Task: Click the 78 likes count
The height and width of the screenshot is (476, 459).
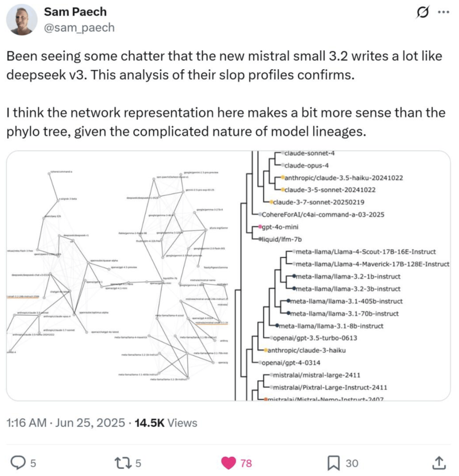Action: [x=246, y=463]
